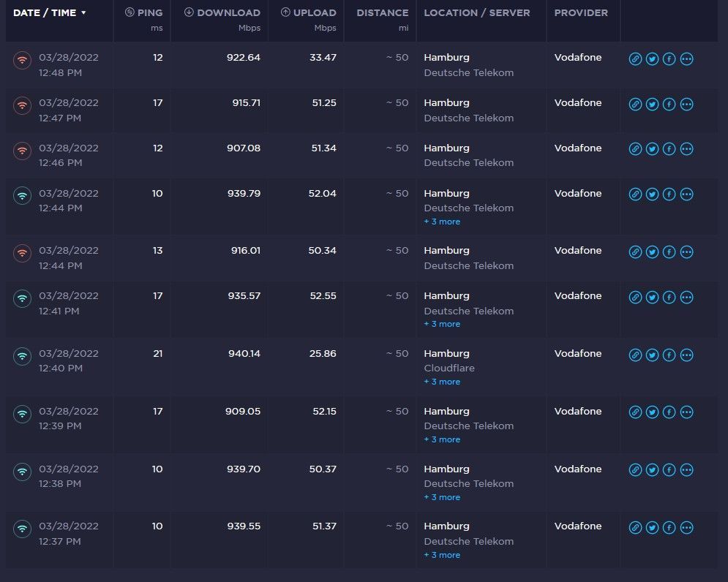This screenshot has width=728, height=582.
Task: Click the DISTANCE column header
Action: (x=382, y=13)
